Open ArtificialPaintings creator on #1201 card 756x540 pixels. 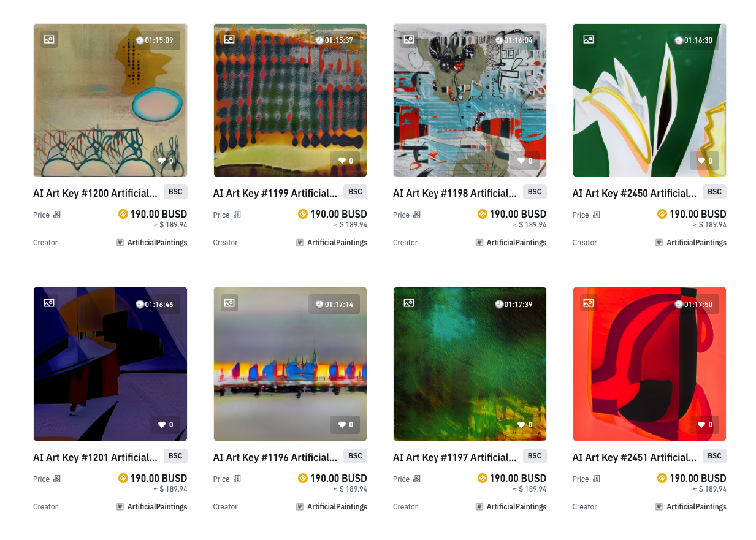157,507
